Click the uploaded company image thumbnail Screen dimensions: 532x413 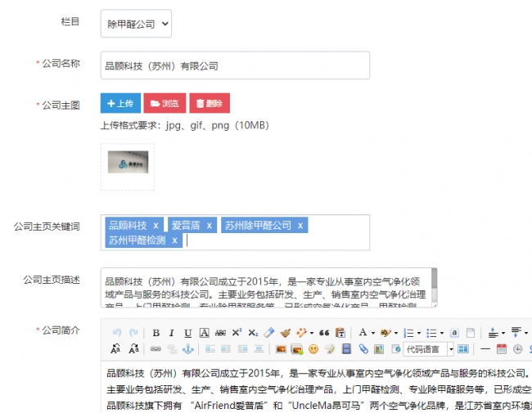(128, 162)
